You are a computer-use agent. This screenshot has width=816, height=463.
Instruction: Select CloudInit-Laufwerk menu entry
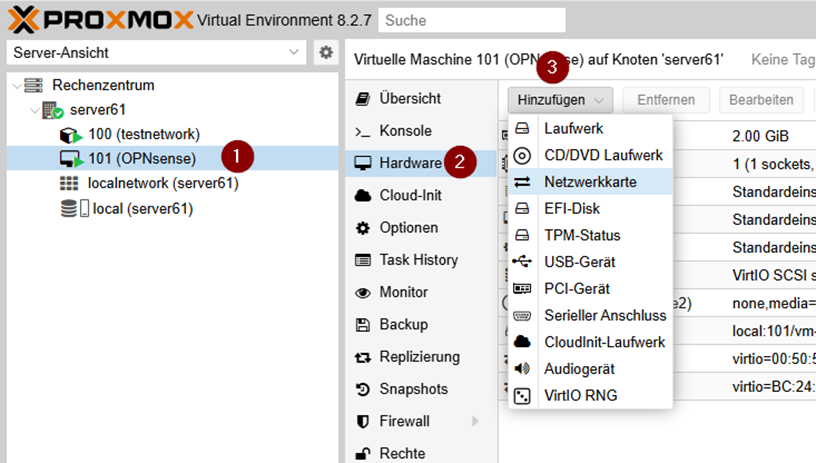coord(590,342)
